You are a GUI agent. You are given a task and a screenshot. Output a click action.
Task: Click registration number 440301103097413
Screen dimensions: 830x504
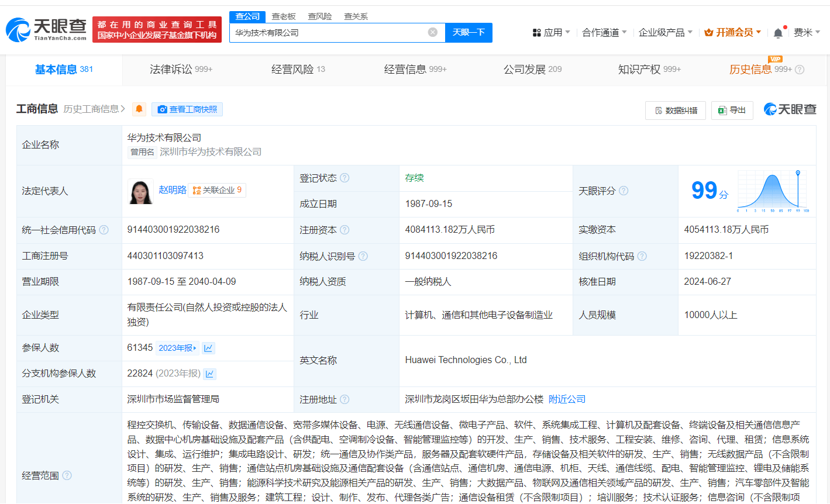tap(166, 256)
